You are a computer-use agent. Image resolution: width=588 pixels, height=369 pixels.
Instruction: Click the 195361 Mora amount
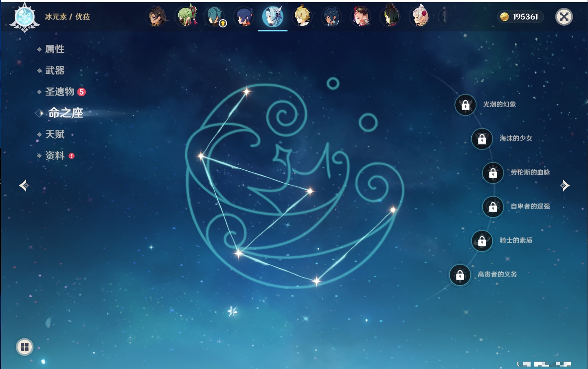point(525,17)
